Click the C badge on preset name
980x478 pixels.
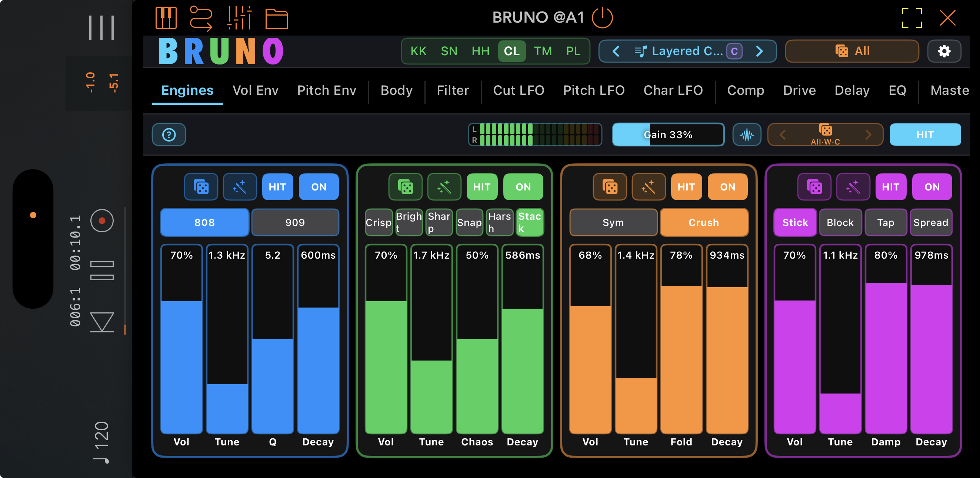734,51
